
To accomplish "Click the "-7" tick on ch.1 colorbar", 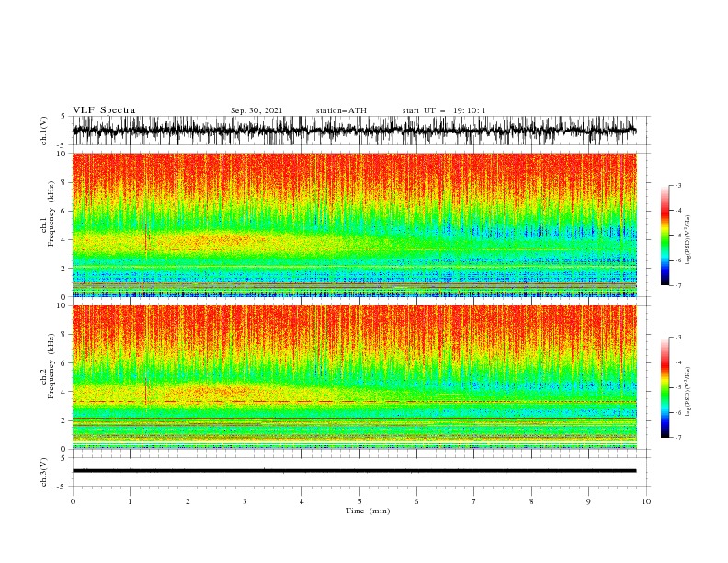I will click(x=677, y=285).
